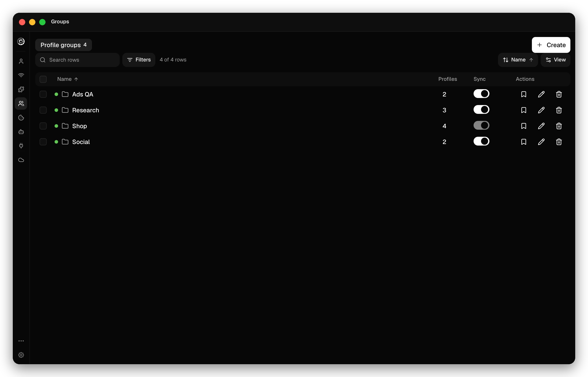Viewport: 588px width, 377px height.
Task: Sort by the Name column header
Action: tap(68, 79)
